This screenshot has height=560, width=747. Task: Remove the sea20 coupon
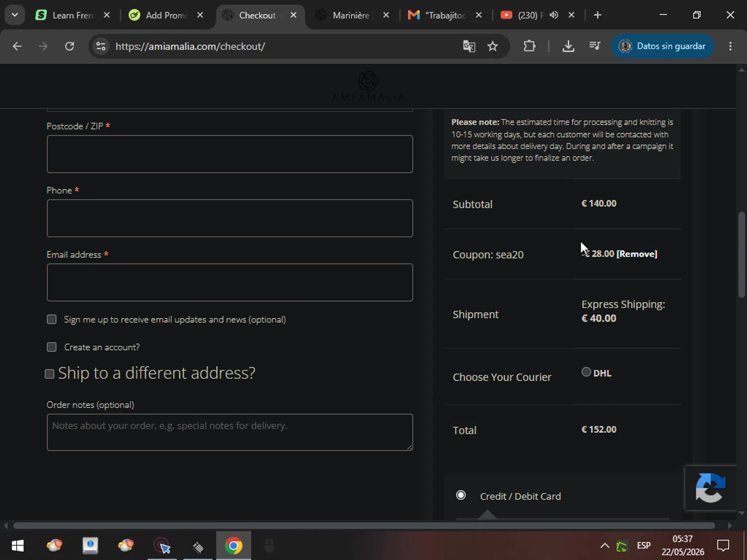point(637,254)
